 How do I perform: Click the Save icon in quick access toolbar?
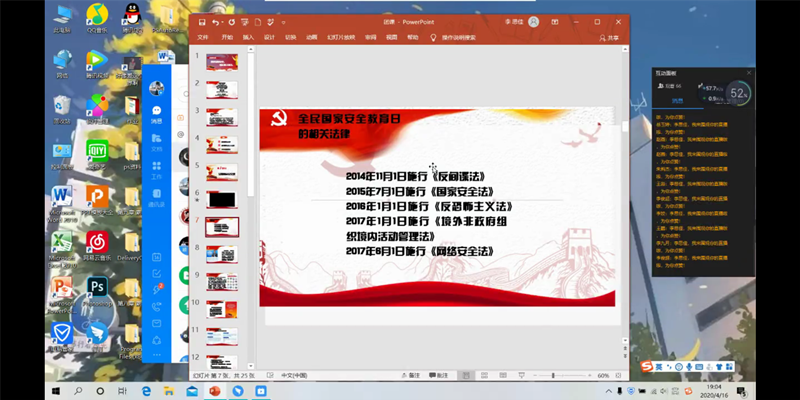202,22
